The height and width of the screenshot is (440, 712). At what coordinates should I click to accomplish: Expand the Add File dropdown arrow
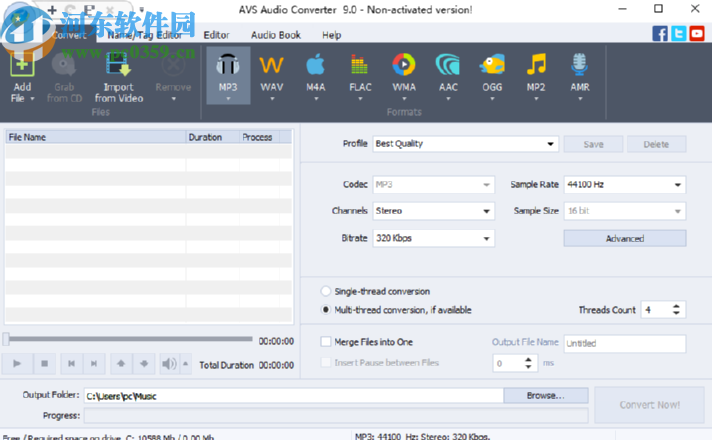[x=32, y=99]
